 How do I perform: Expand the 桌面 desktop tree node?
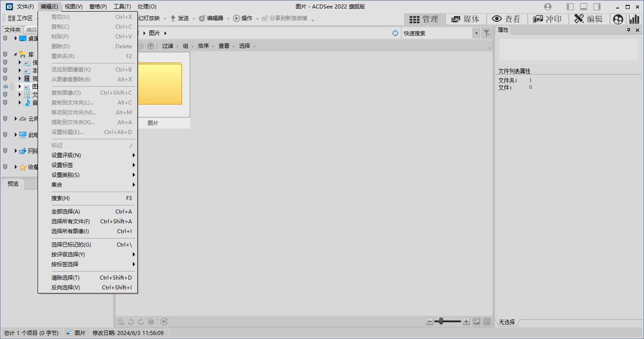(16, 38)
